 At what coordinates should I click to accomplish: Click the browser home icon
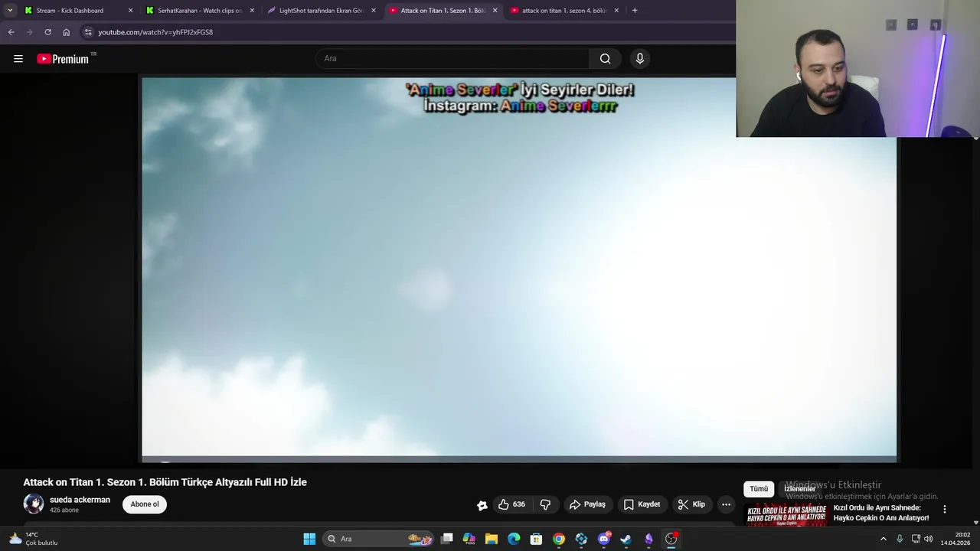(66, 32)
